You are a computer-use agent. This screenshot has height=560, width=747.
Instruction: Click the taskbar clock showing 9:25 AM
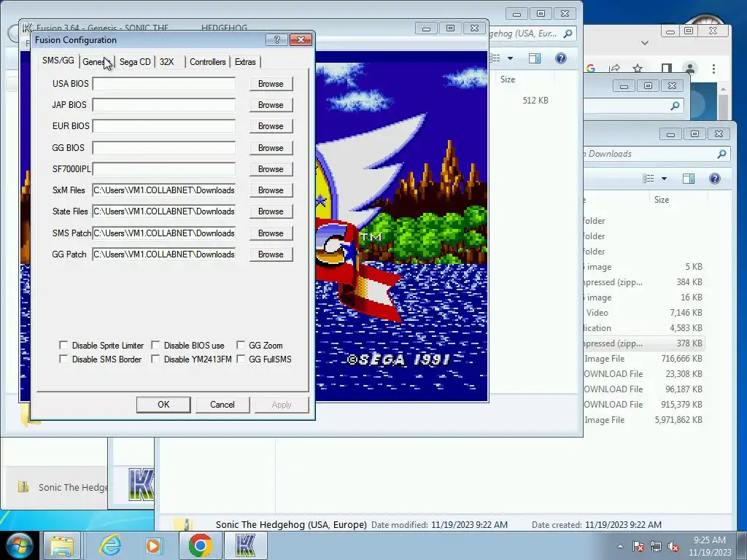coord(710,545)
